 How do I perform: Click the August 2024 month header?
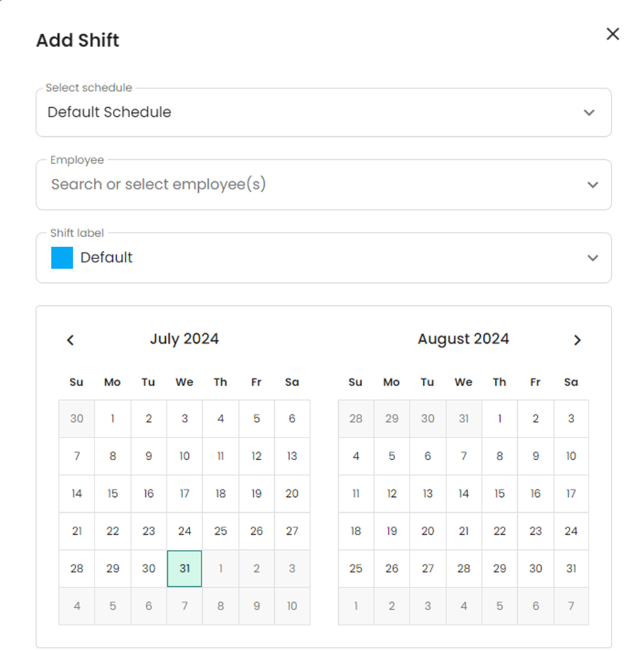coord(463,338)
